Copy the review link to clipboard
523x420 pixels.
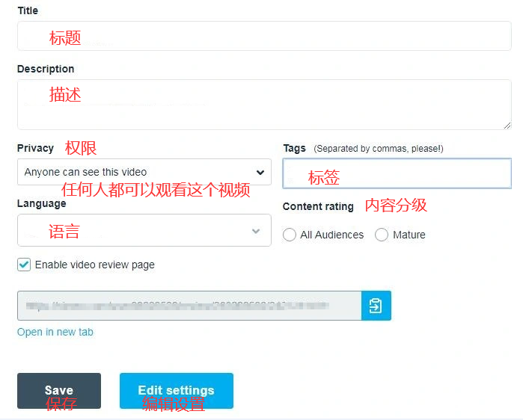point(376,306)
